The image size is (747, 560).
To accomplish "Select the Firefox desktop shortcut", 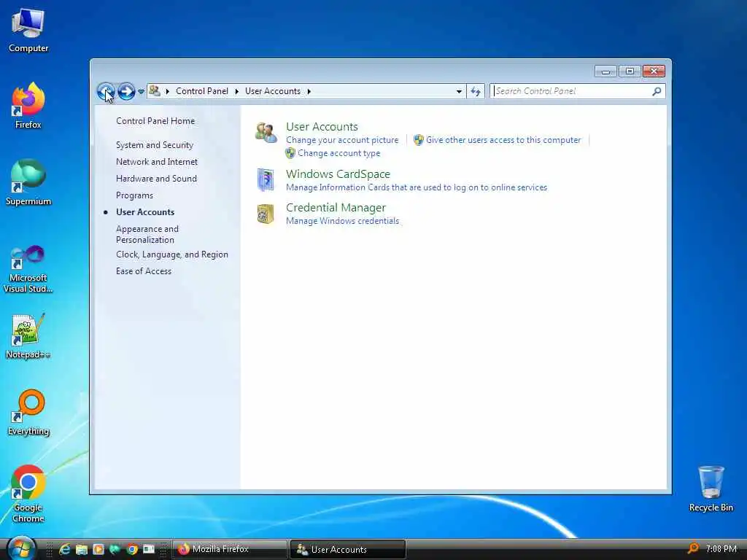I will click(28, 106).
